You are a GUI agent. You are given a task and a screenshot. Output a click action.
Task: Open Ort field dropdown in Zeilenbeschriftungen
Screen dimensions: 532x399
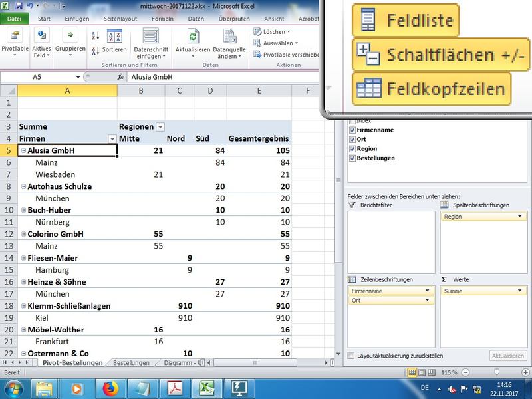click(427, 300)
